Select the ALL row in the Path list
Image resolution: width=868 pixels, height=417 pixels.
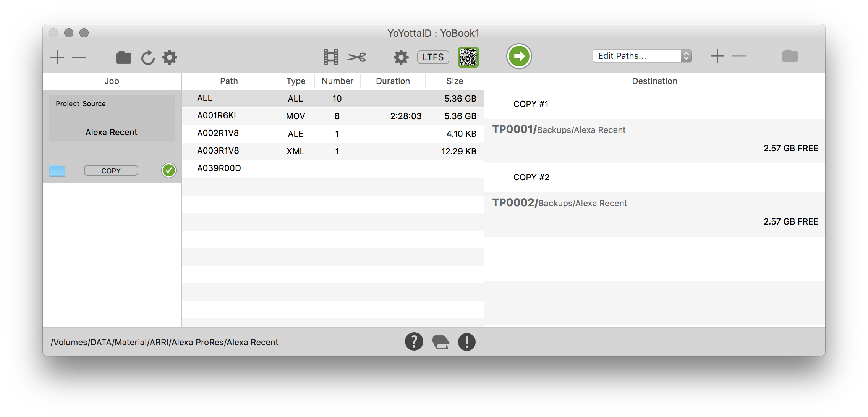[x=229, y=98]
